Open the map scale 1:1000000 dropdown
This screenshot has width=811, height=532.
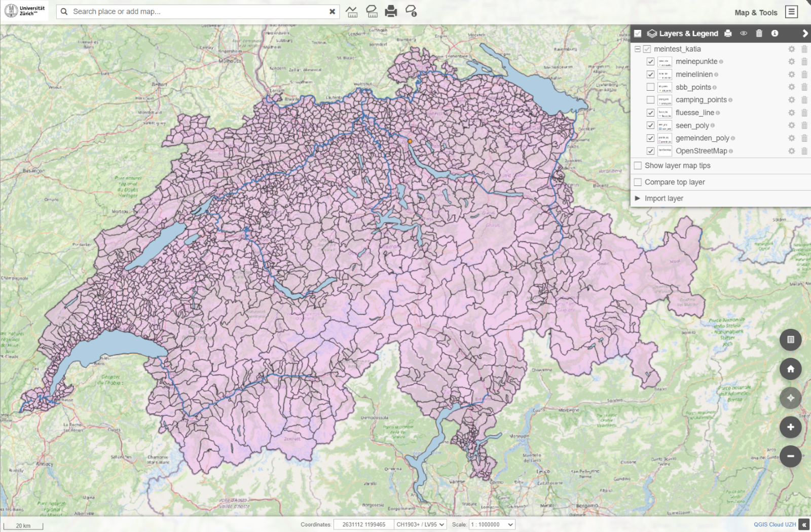pos(492,524)
